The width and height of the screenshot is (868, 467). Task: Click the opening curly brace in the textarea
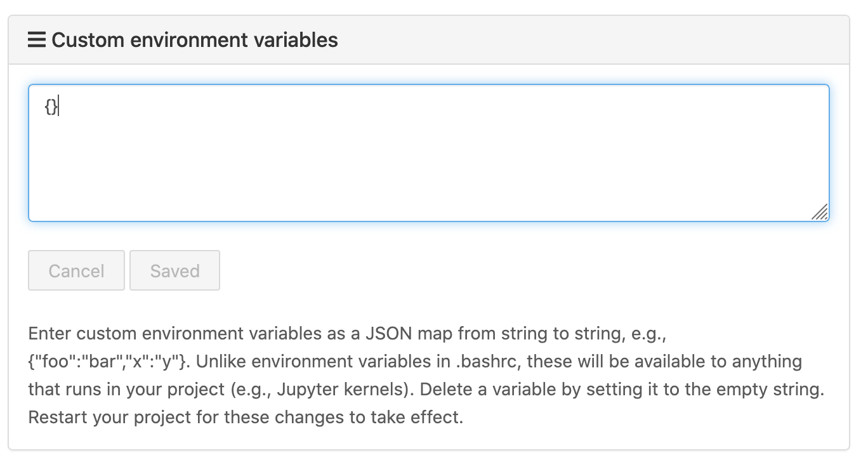[x=48, y=107]
